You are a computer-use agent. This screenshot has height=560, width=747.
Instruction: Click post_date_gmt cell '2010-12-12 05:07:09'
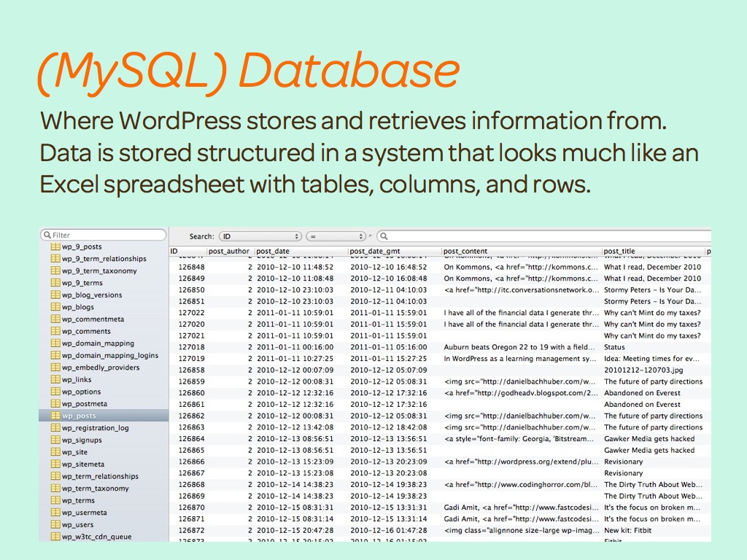pos(389,370)
